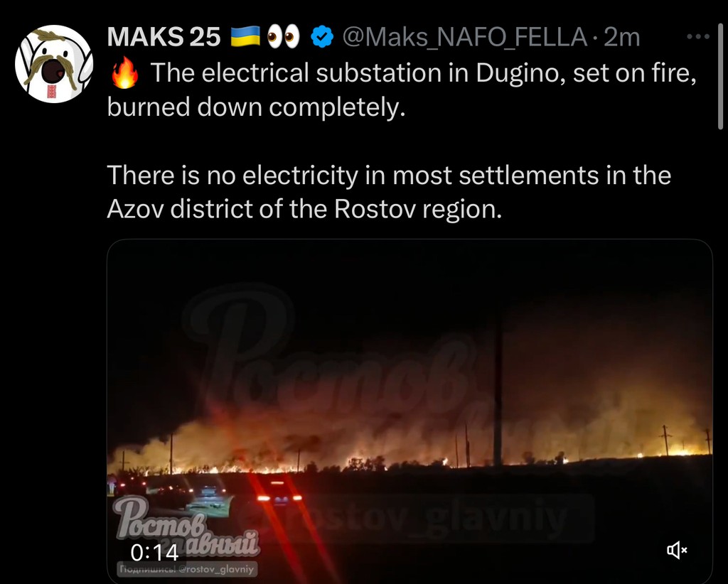Click the eyes emoji next to the name

click(284, 37)
